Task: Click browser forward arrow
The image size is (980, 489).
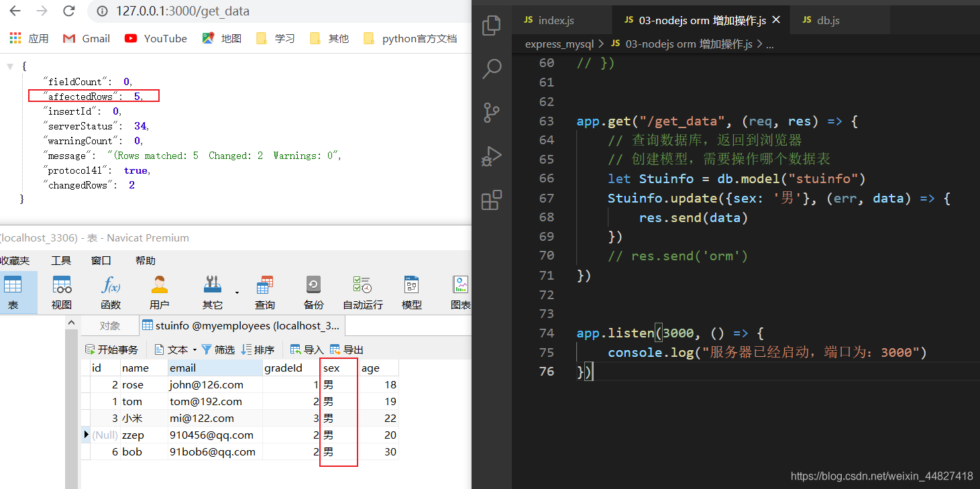Action: tap(42, 11)
